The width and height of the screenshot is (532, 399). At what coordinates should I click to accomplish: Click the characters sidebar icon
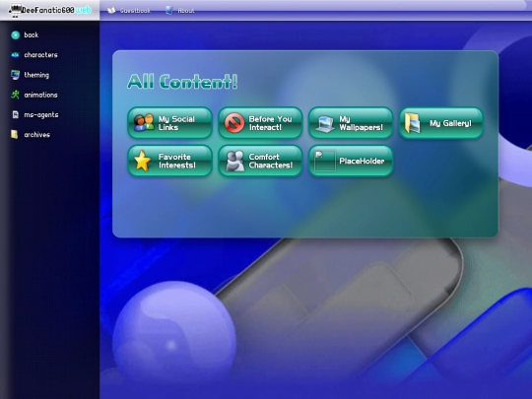point(15,55)
